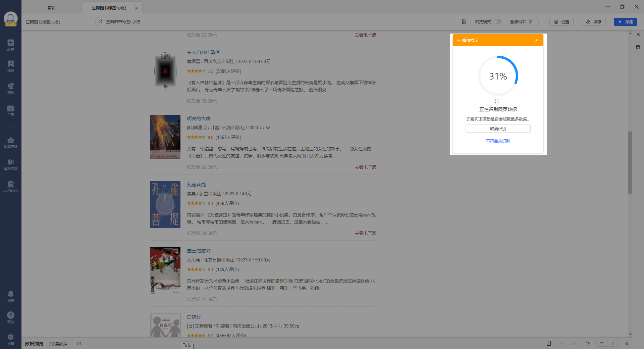
Task: Click the add-field icon in preview bar
Action: (x=549, y=343)
